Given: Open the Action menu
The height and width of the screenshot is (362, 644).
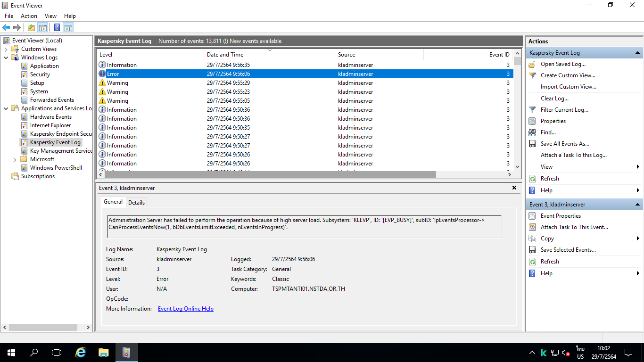Looking at the screenshot, I should pos(29,16).
